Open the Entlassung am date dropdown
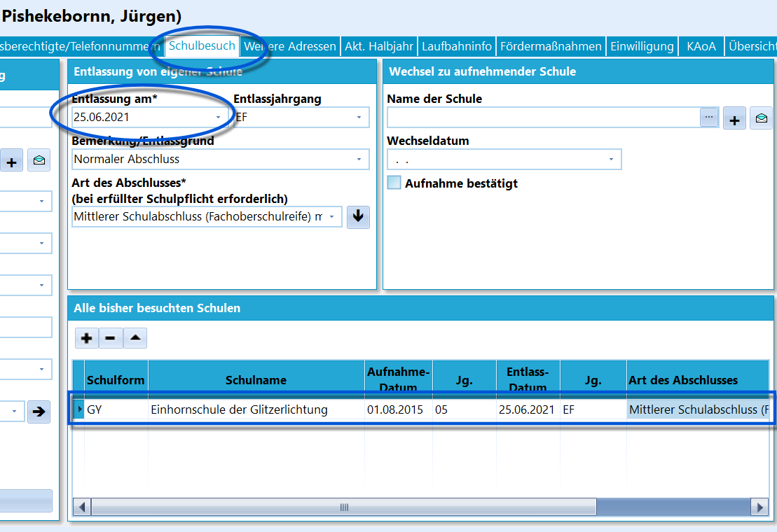Screen dimensions: 777x532 218,118
